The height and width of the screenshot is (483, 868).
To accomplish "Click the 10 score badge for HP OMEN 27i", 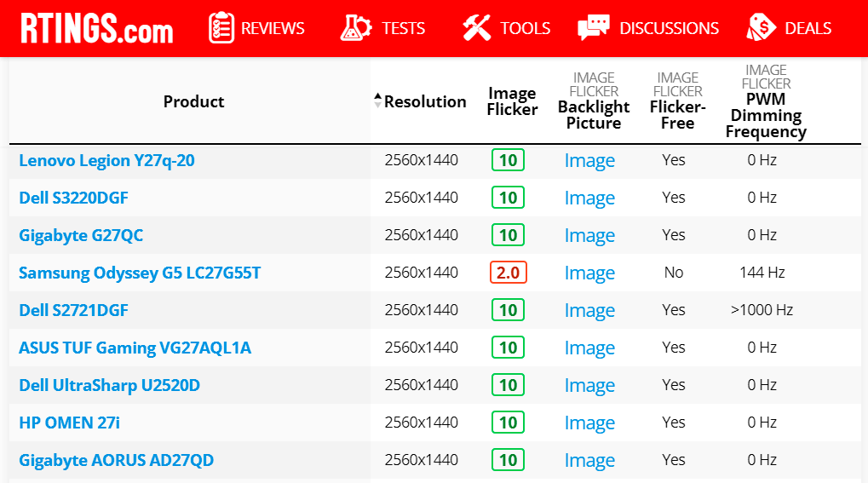I will pyautogui.click(x=509, y=423).
